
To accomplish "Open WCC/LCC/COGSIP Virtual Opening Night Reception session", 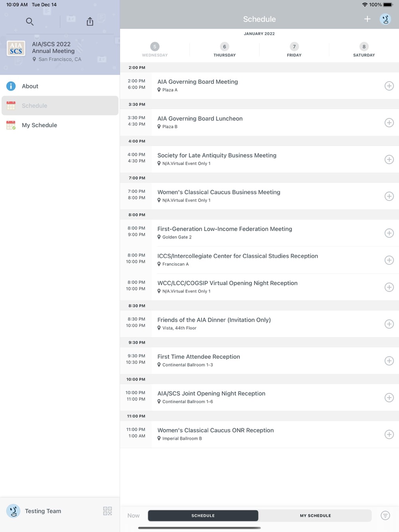I will click(259, 287).
